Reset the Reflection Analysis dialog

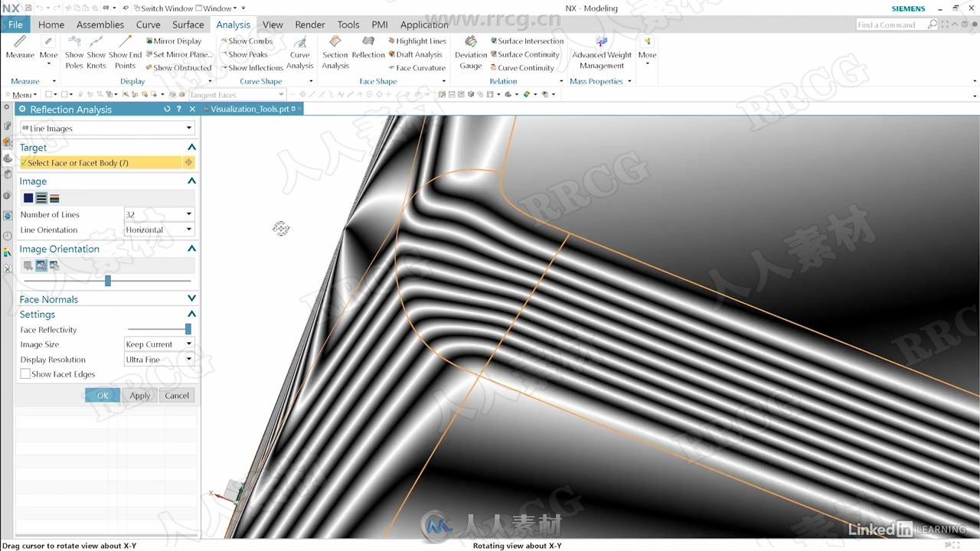[x=167, y=109]
